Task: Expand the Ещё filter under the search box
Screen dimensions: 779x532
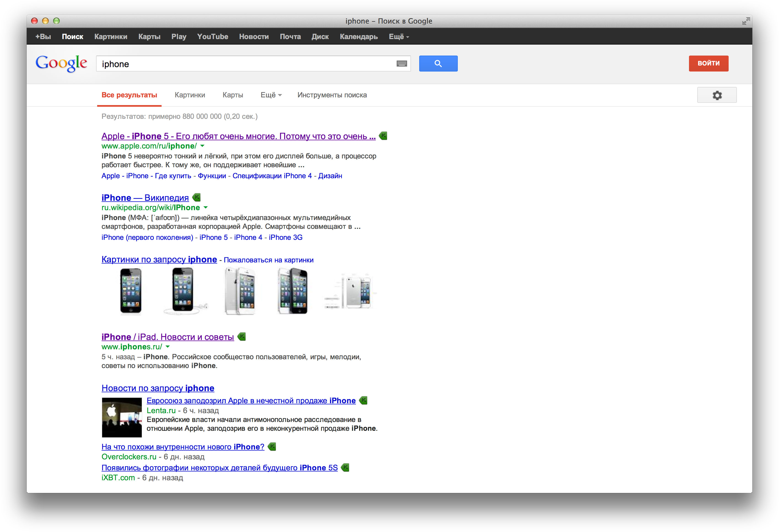Action: point(271,95)
